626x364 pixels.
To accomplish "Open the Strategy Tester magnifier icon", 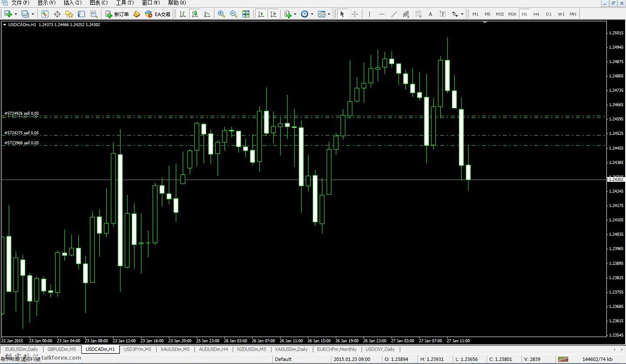I will (94, 14).
